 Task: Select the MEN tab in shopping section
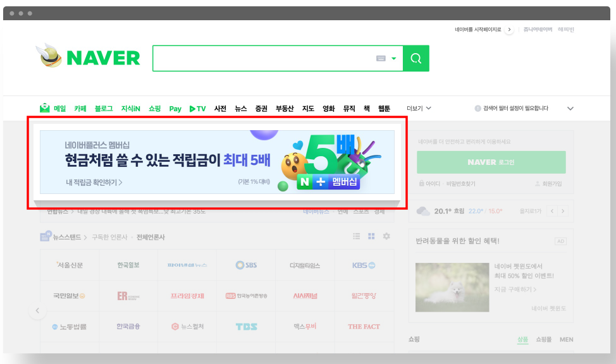566,339
